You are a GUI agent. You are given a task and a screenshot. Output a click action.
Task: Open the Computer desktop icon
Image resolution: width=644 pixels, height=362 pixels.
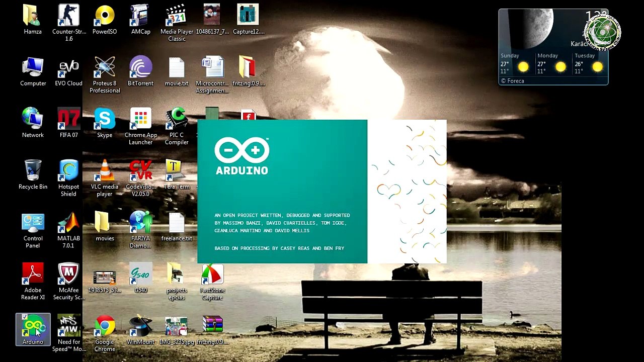[33, 71]
